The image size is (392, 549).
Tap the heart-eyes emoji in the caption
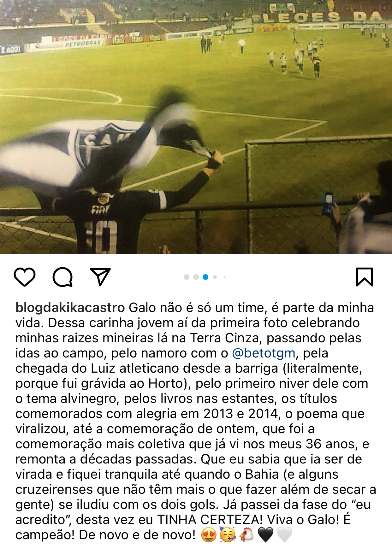point(209,535)
